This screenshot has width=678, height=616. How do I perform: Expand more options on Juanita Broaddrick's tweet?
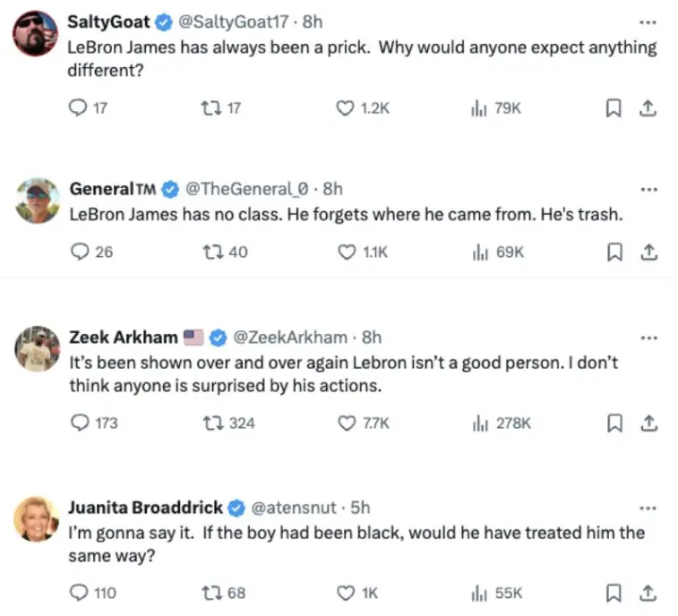point(648,508)
